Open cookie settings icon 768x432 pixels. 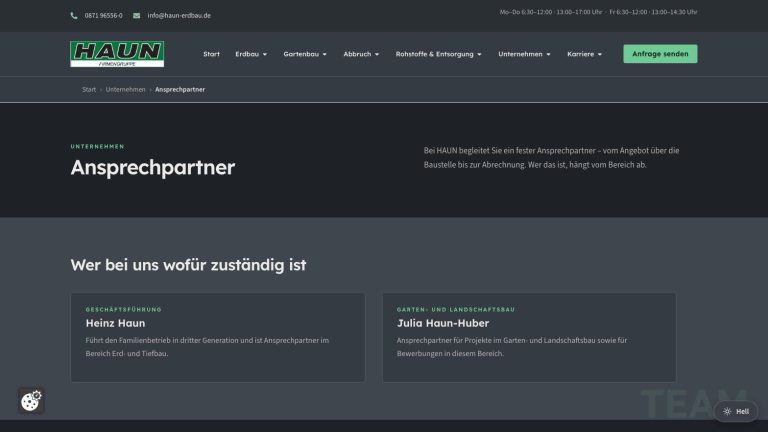(x=31, y=401)
